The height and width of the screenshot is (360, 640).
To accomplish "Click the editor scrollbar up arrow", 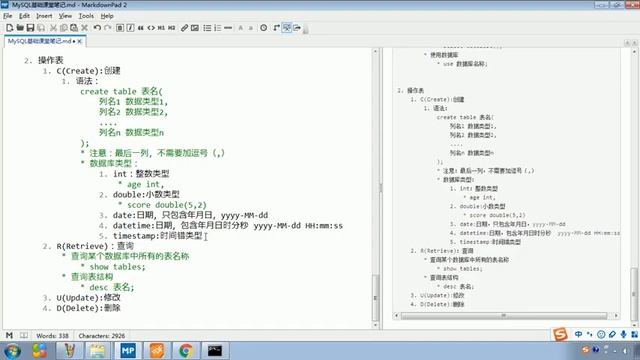I will (376, 51).
